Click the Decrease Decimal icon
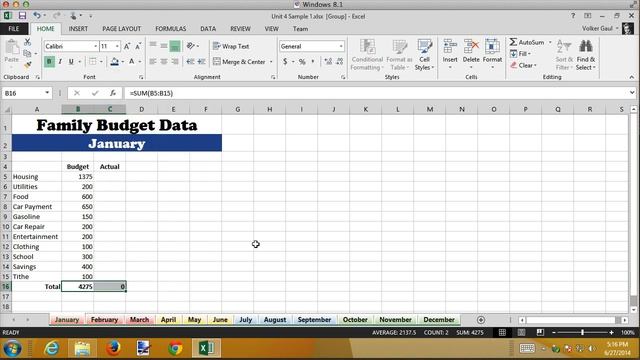The image size is (640, 360). pyautogui.click(x=339, y=62)
